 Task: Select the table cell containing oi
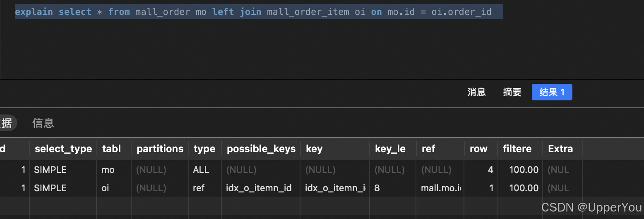114,188
